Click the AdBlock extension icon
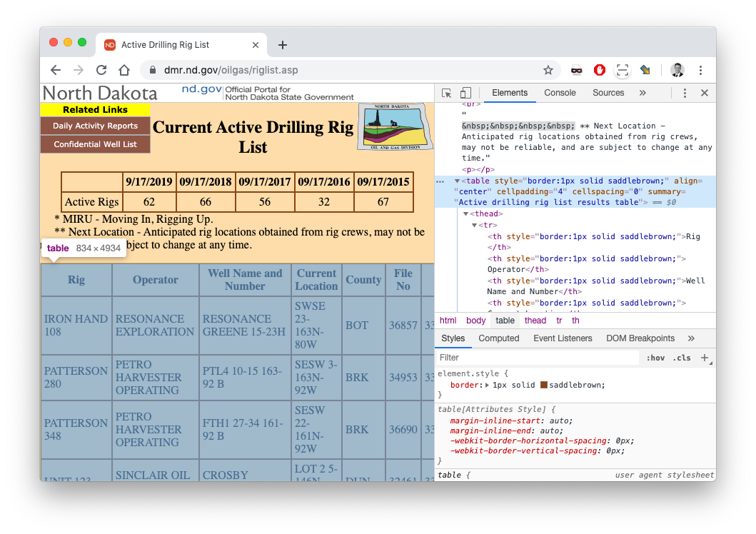Screen dimensions: 756x534 599,71
